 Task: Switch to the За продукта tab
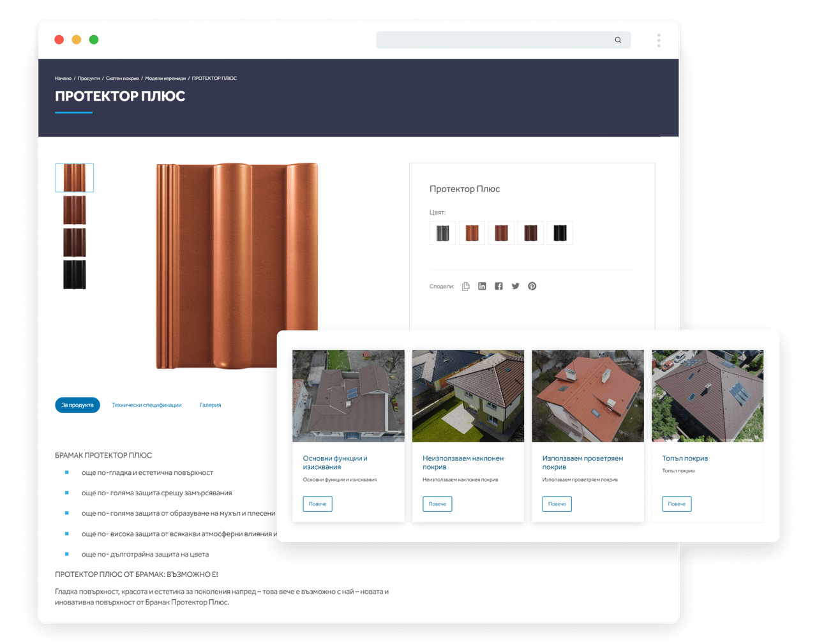77,405
